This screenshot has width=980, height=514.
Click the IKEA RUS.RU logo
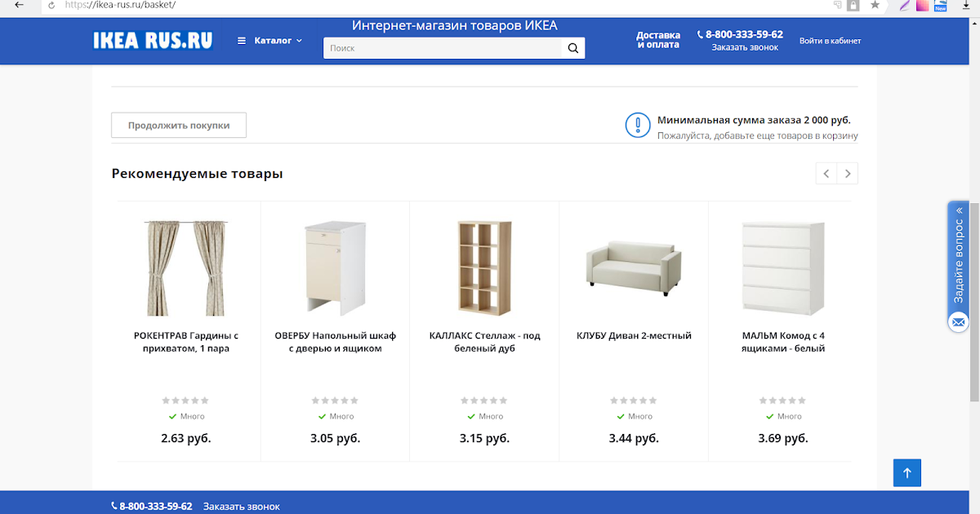154,41
